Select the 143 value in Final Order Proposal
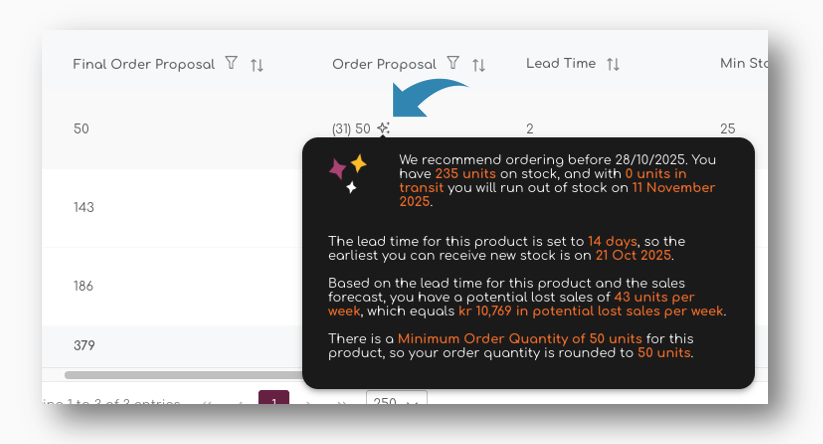The height and width of the screenshot is (444, 823). coord(83,207)
